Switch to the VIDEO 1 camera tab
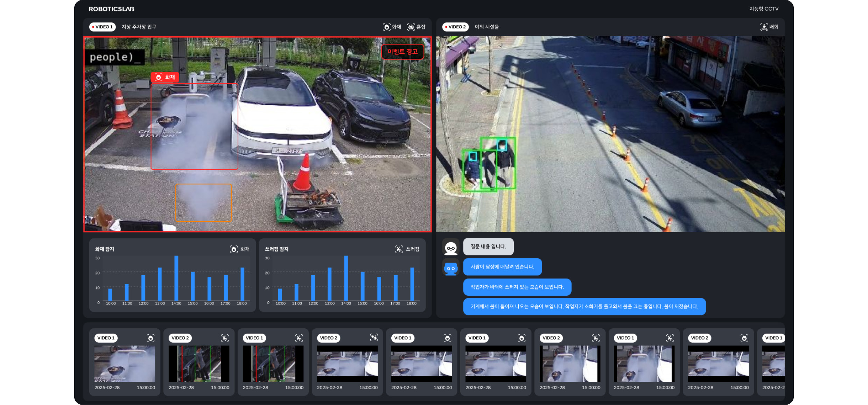 tap(102, 27)
